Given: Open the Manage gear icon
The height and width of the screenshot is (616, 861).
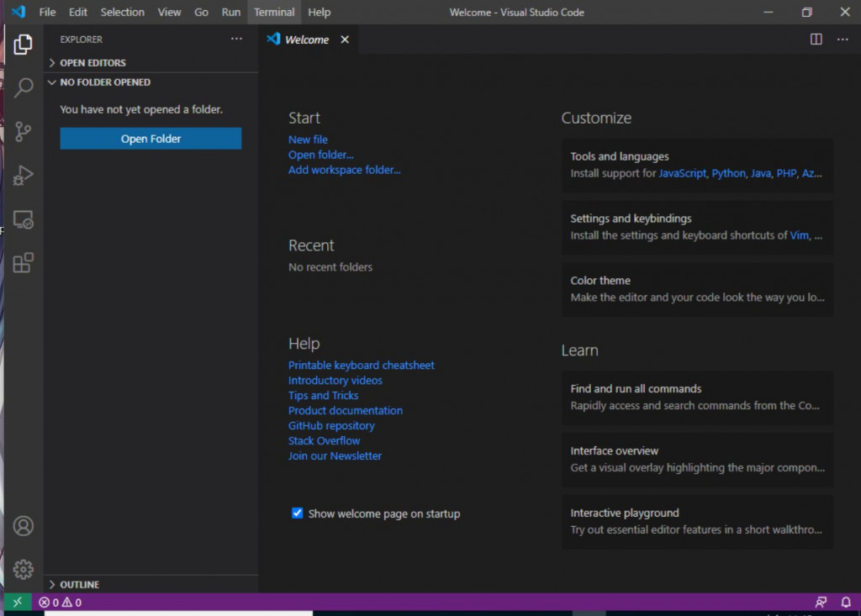Looking at the screenshot, I should 23,569.
